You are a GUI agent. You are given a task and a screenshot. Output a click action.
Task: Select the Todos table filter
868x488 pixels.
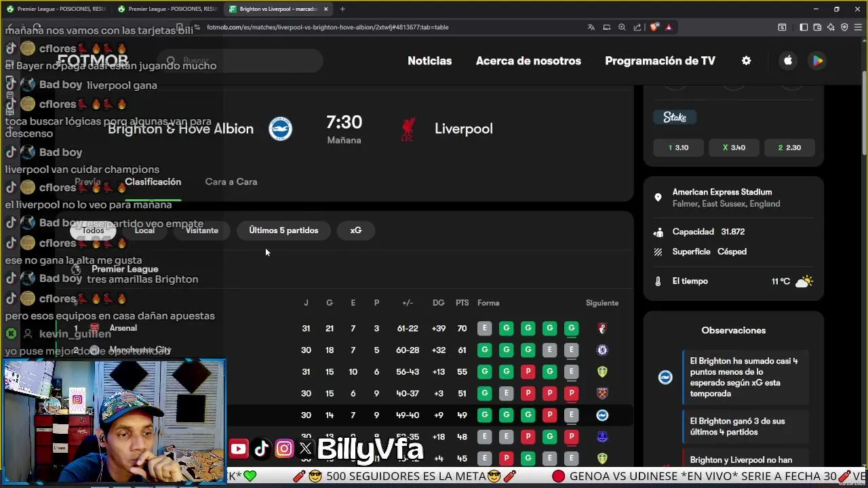click(x=93, y=230)
